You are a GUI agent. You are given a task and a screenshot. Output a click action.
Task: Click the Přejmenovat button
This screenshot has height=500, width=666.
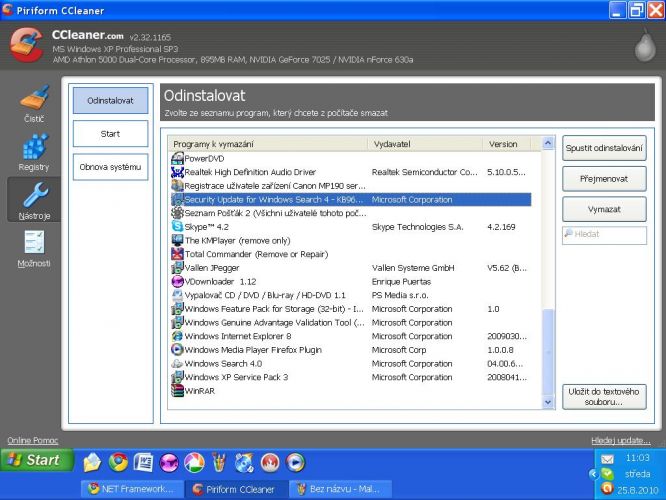click(604, 179)
